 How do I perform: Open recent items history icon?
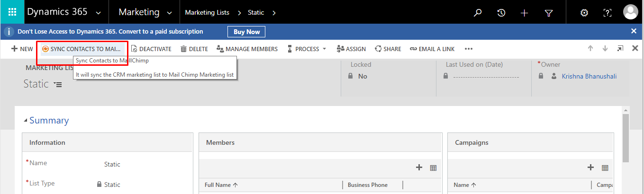[x=501, y=13]
